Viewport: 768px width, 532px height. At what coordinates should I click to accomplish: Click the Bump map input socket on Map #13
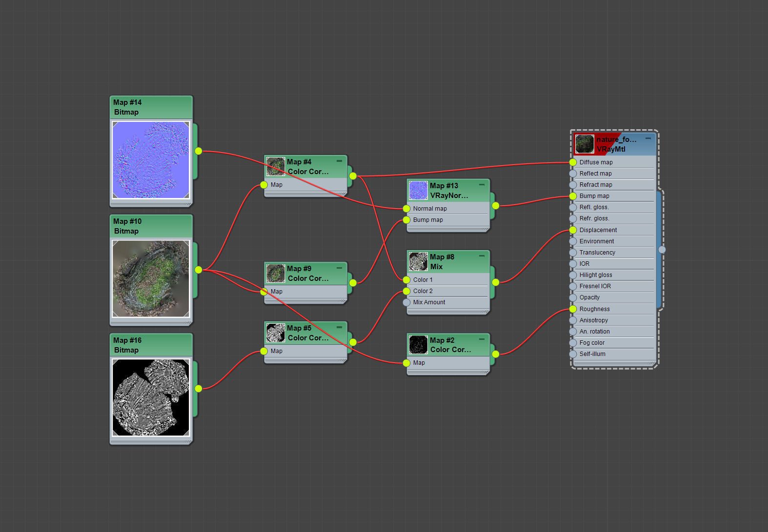coord(406,220)
